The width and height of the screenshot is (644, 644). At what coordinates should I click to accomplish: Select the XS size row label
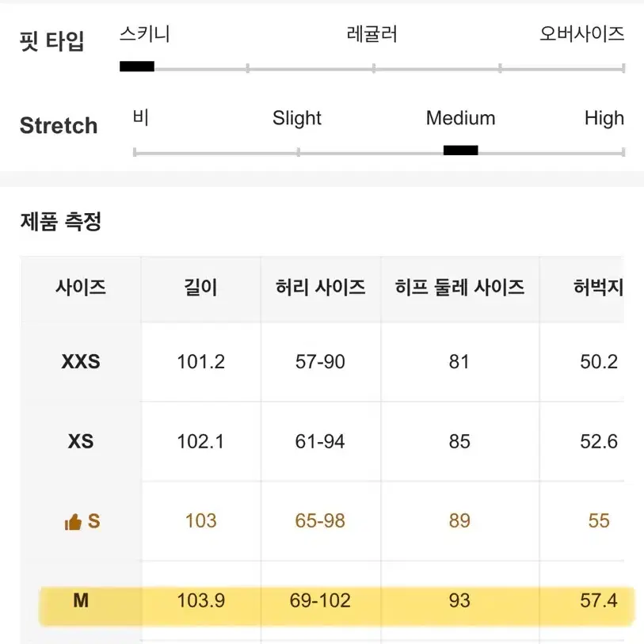[81, 441]
